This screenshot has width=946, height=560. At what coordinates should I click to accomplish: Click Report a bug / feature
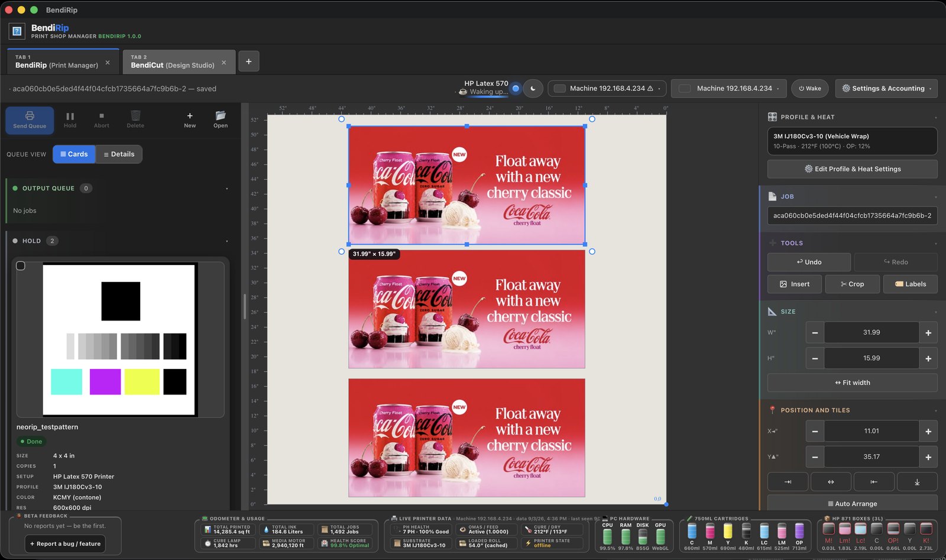65,544
